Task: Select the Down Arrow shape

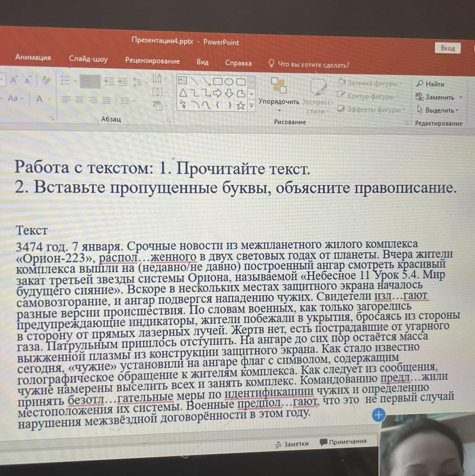Action: (x=229, y=93)
